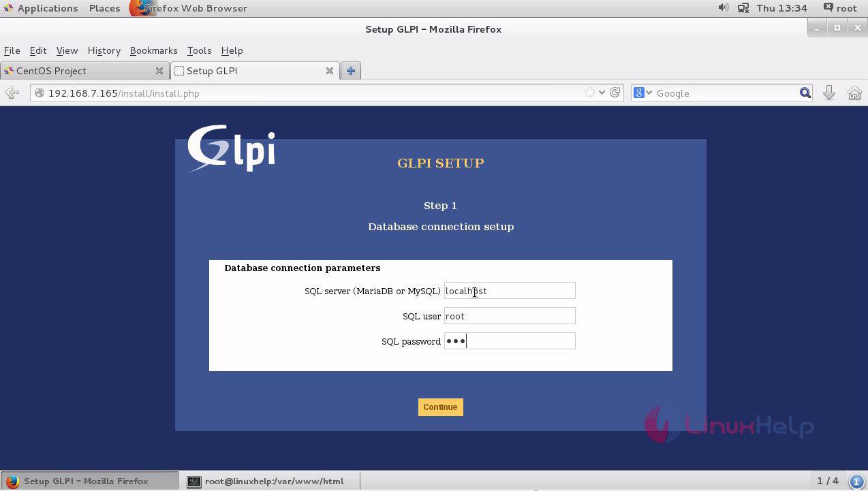
Task: Click the Continue button
Action: point(440,407)
